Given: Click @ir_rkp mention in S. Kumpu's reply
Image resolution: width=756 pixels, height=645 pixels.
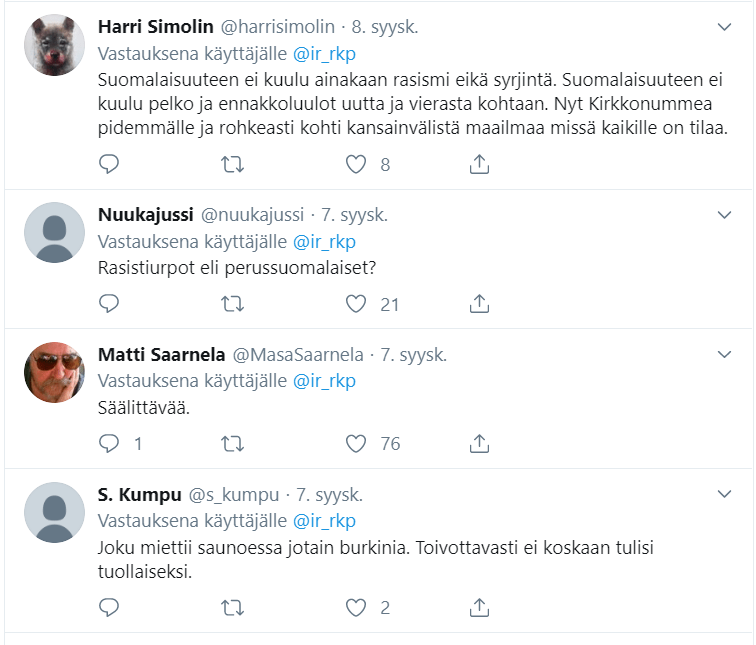Looking at the screenshot, I should point(324,521).
